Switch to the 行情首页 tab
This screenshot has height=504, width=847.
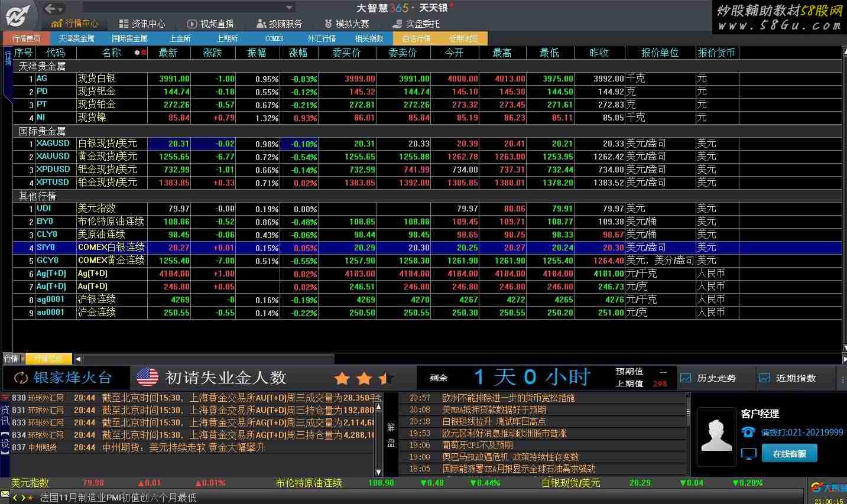(x=27, y=38)
